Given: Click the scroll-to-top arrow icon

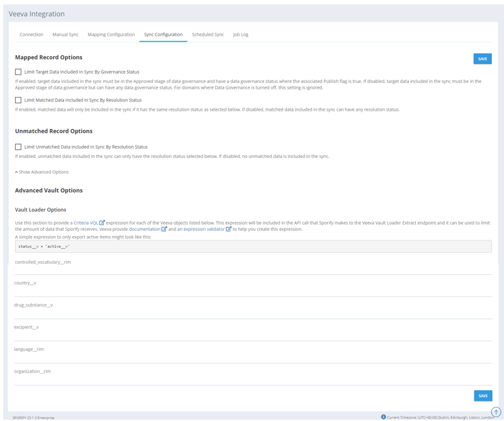Looking at the screenshot, I should click(x=496, y=412).
